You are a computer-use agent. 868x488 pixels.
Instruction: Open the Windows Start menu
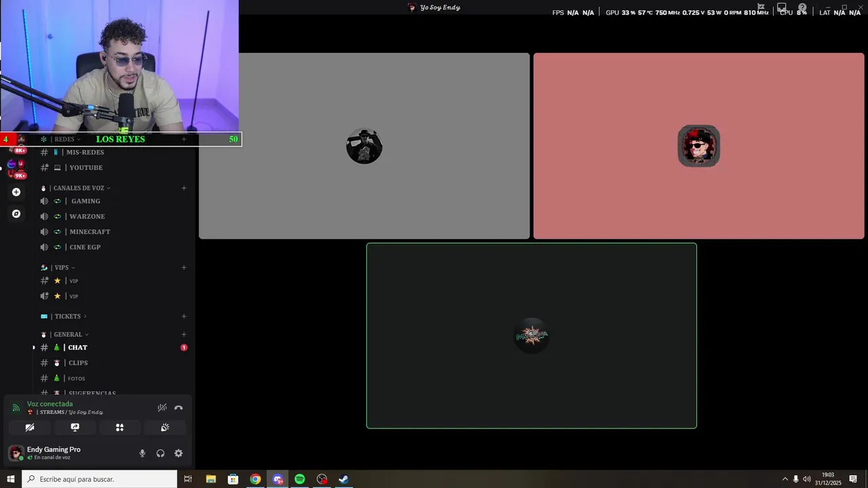click(x=10, y=479)
